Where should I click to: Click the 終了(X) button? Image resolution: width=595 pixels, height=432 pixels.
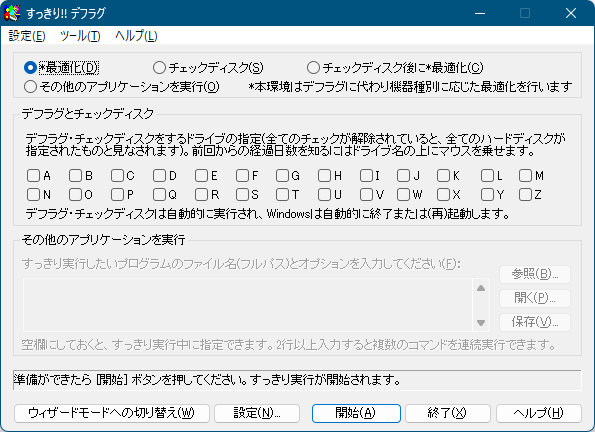[448, 413]
